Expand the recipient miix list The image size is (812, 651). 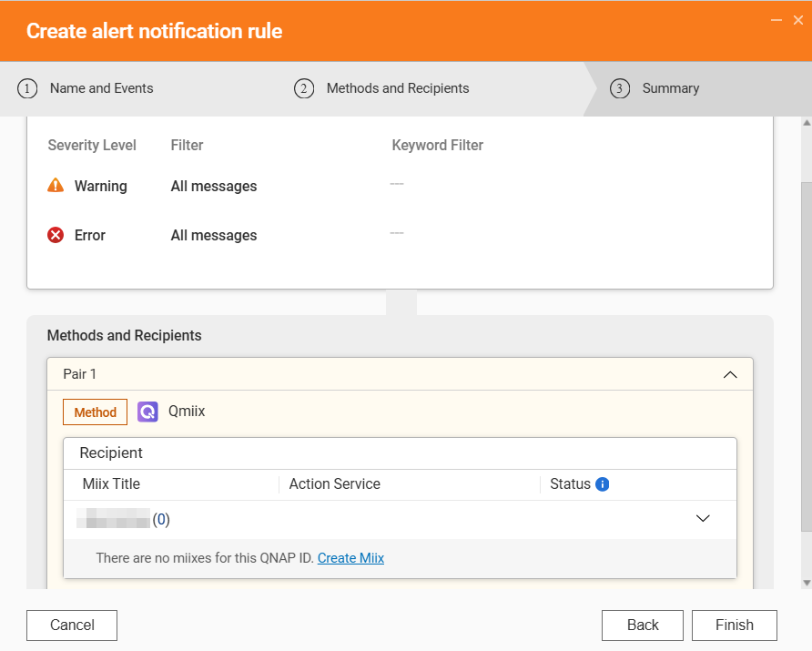[x=703, y=517]
